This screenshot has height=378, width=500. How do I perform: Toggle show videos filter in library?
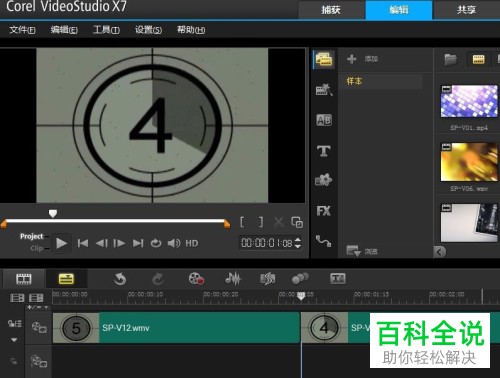tap(478, 60)
